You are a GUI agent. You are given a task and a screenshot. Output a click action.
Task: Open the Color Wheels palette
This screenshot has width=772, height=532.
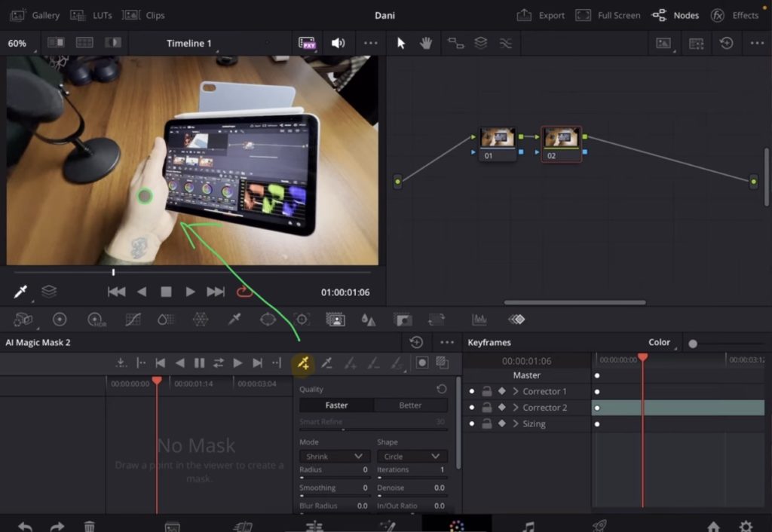tap(60, 320)
